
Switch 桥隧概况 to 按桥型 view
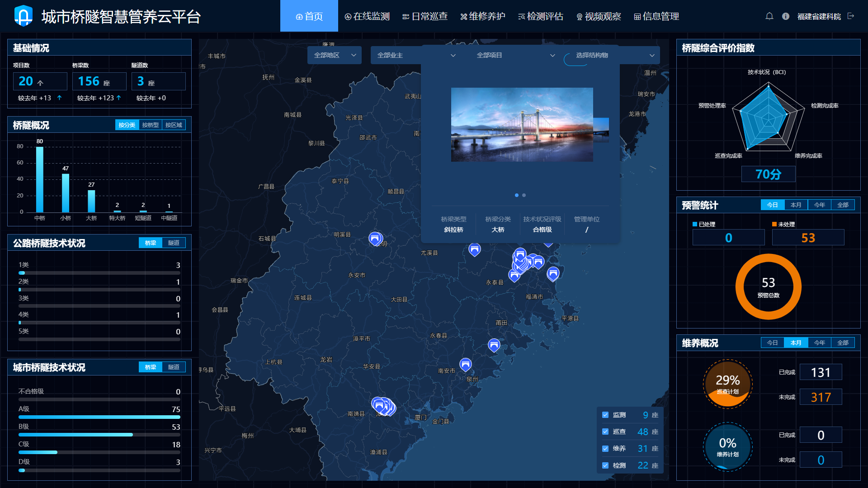pos(150,125)
